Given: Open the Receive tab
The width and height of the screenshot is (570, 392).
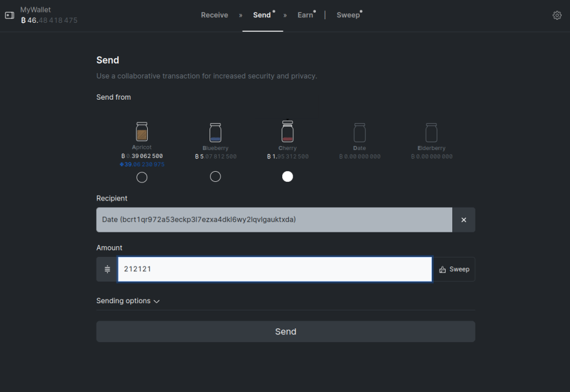Looking at the screenshot, I should pos(214,15).
